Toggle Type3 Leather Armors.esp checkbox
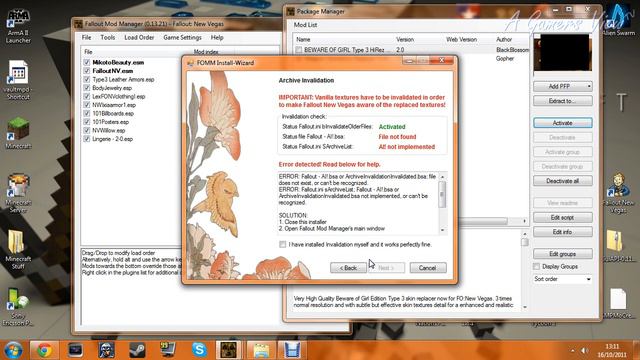The image size is (640, 360). pos(87,80)
